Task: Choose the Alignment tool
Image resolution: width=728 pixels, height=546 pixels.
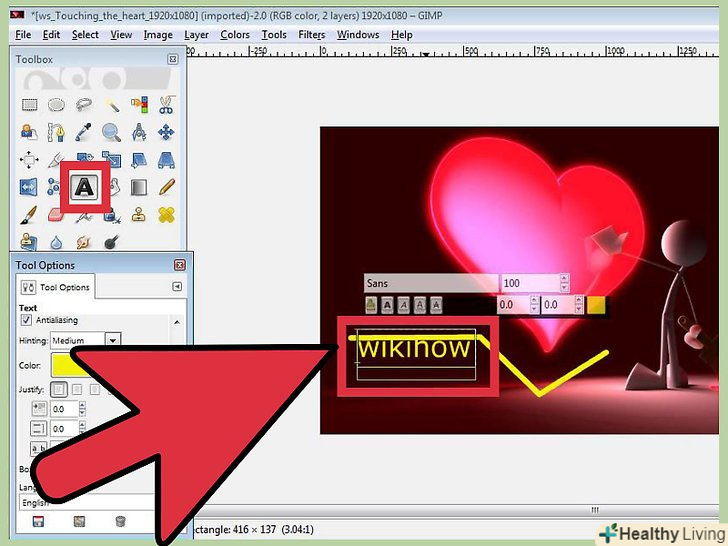Action: pyautogui.click(x=29, y=160)
